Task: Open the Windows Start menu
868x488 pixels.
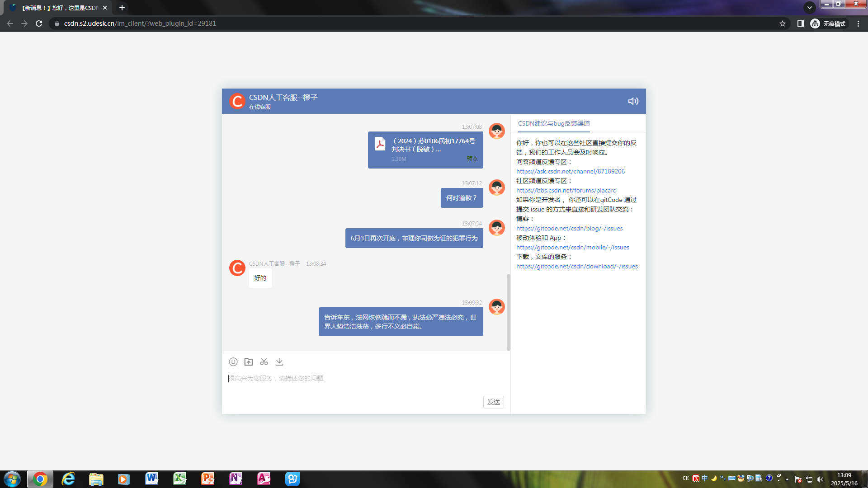Action: click(x=12, y=479)
